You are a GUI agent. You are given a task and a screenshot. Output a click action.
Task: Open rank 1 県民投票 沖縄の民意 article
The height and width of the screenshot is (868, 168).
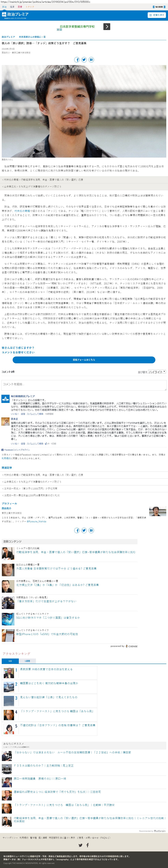coord(46,669)
